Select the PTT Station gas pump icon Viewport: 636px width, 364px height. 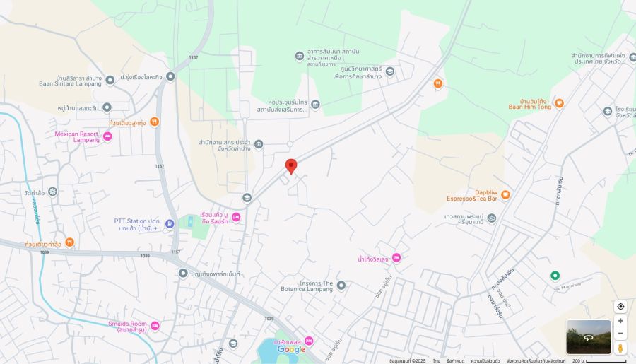(x=170, y=223)
